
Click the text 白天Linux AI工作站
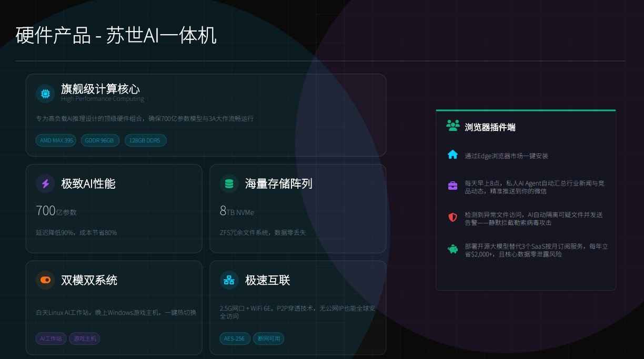tap(63, 312)
